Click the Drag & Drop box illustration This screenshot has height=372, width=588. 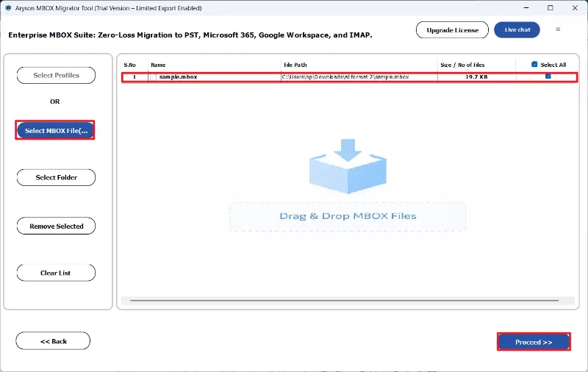click(x=348, y=166)
